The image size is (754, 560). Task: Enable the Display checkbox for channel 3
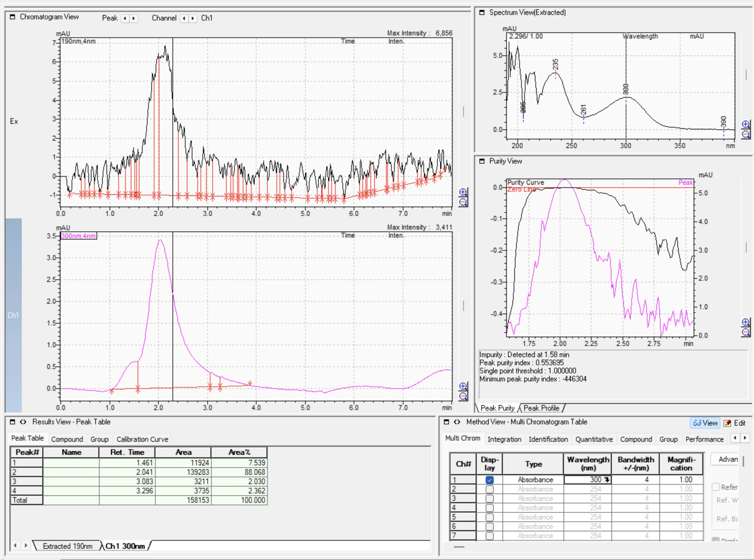point(489,499)
